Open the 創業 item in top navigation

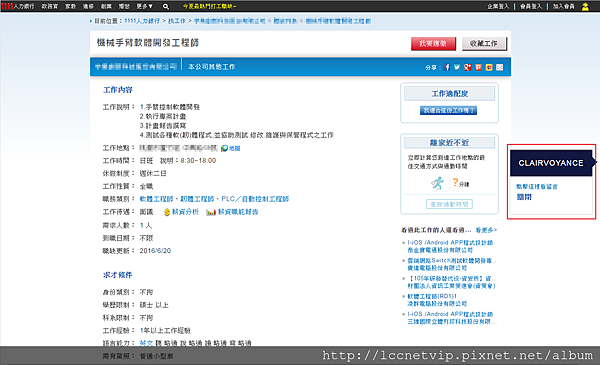click(x=106, y=6)
